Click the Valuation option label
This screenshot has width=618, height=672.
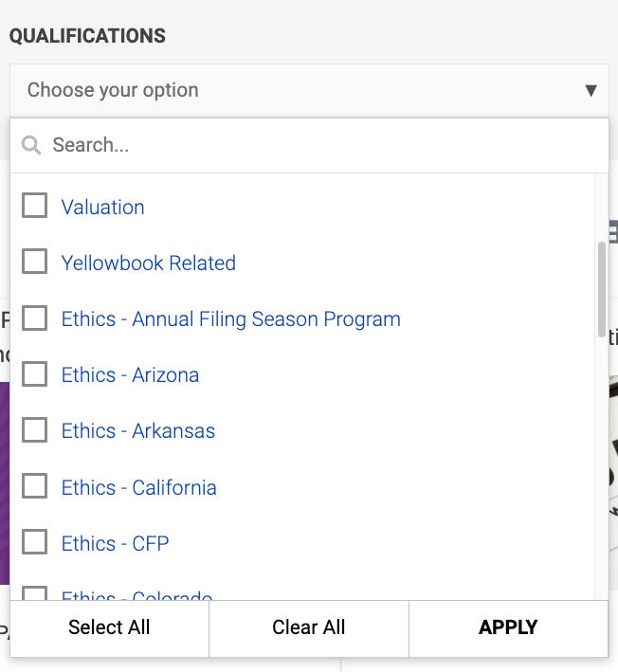(x=103, y=207)
